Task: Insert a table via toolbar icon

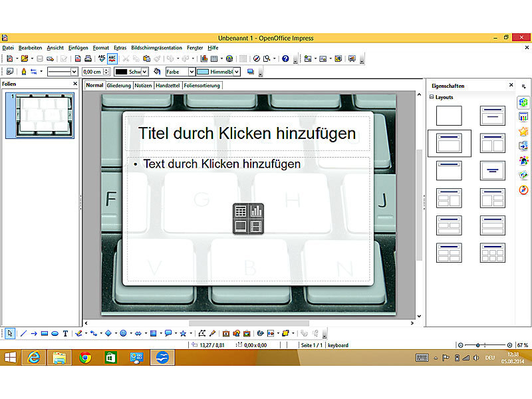Action: (214, 59)
